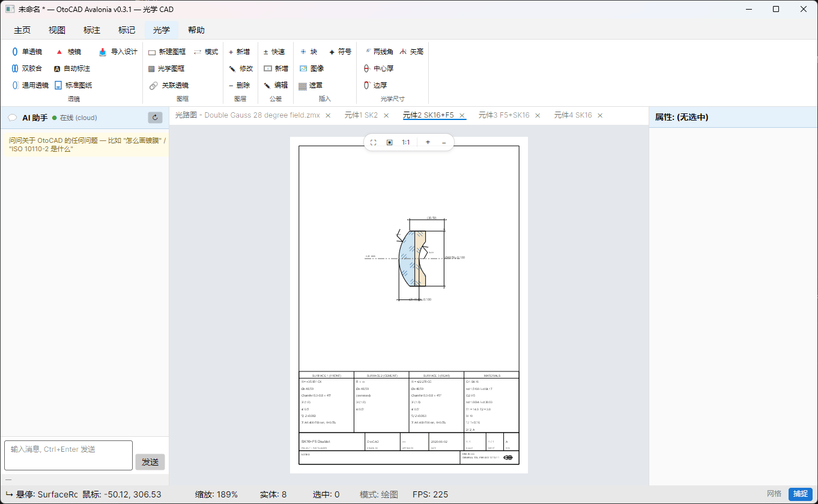The image size is (818, 504).
Task: Insert a 遮罩 mask
Action: [311, 85]
